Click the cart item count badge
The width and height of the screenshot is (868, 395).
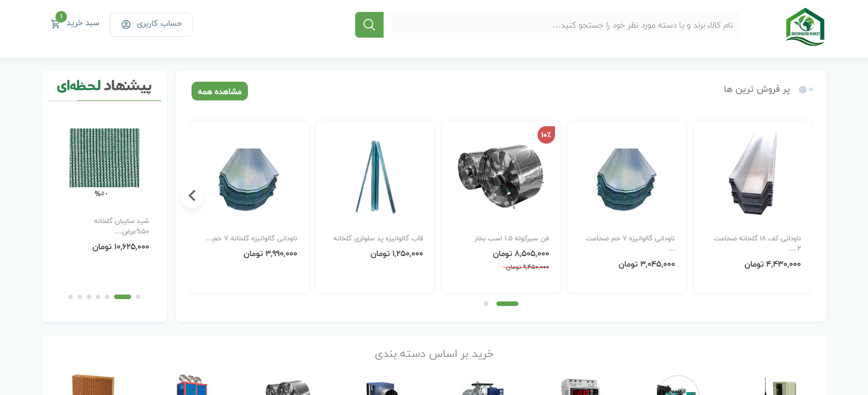tap(61, 17)
